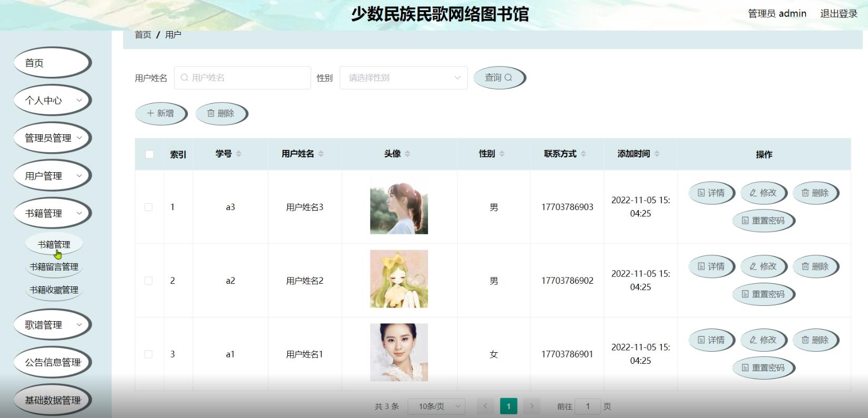The height and width of the screenshot is (418, 868).
Task: Check the row for user a3
Action: pyautogui.click(x=148, y=207)
